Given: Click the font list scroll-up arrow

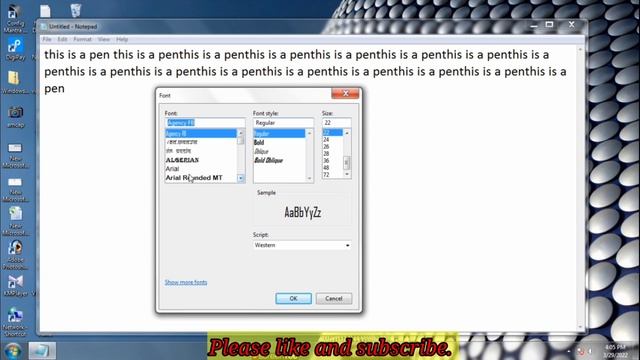Looking at the screenshot, I should pyautogui.click(x=240, y=133).
